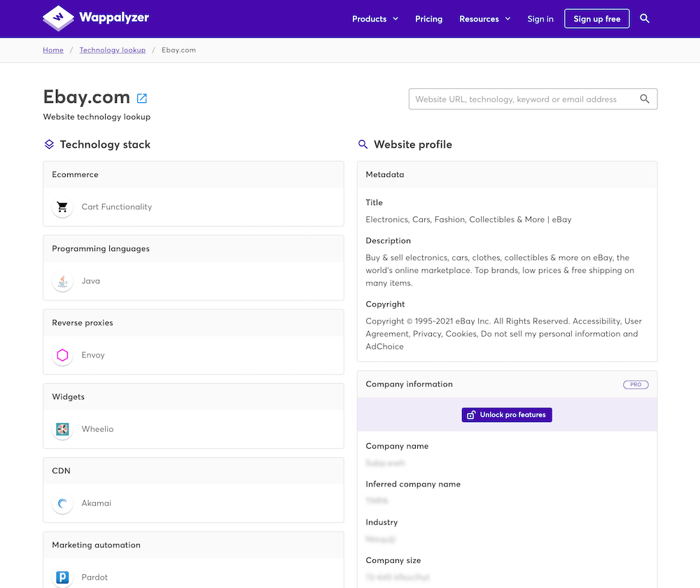
Task: Click the Company information header text
Action: (x=409, y=384)
